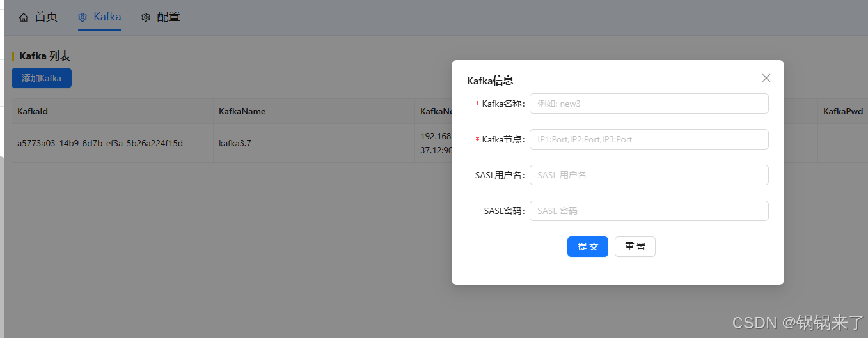
Task: Focus the Kafka名称 input field
Action: pos(649,104)
